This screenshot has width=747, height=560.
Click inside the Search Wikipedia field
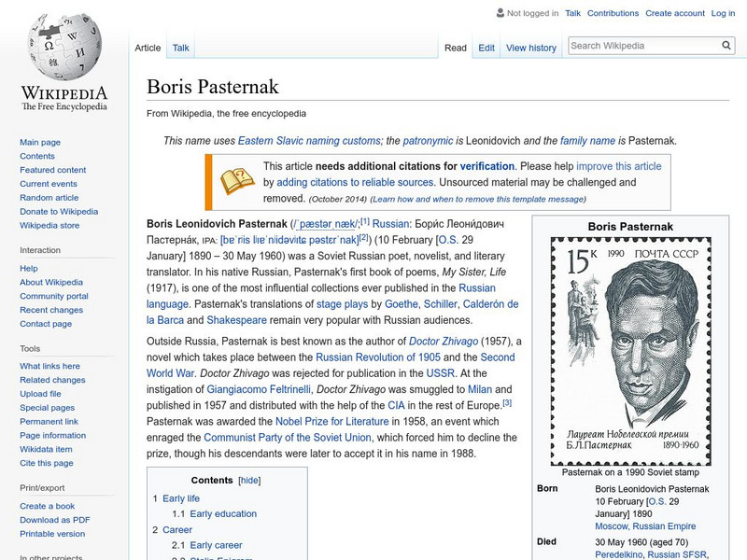(x=642, y=46)
